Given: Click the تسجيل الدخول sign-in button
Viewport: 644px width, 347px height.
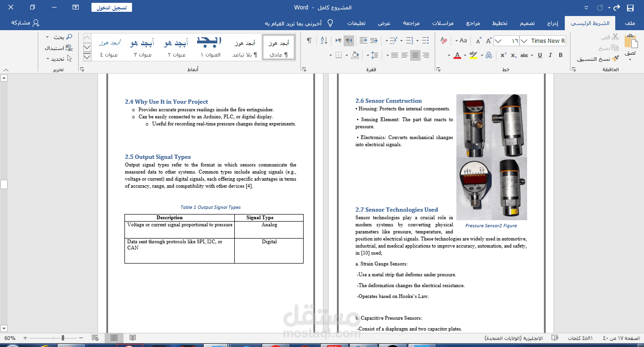Looking at the screenshot, I should [112, 8].
